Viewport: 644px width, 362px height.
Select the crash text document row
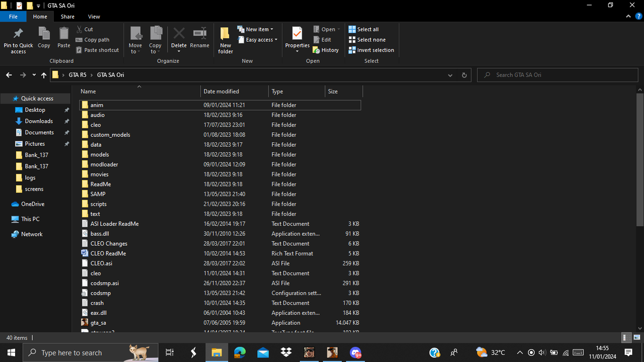coord(220,303)
